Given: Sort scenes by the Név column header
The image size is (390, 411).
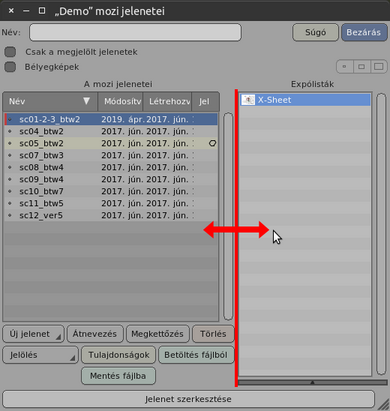Looking at the screenshot, I should pyautogui.click(x=50, y=102).
